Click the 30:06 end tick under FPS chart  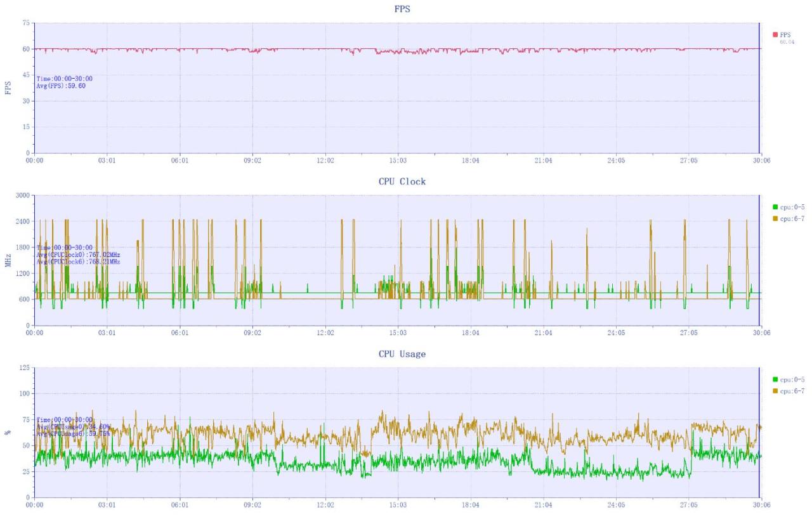point(761,161)
